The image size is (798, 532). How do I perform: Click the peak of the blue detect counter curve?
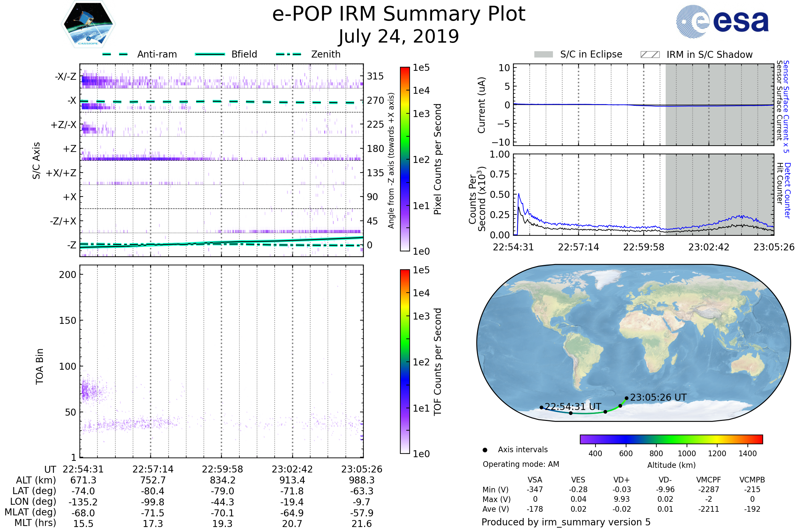pyautogui.click(x=519, y=194)
